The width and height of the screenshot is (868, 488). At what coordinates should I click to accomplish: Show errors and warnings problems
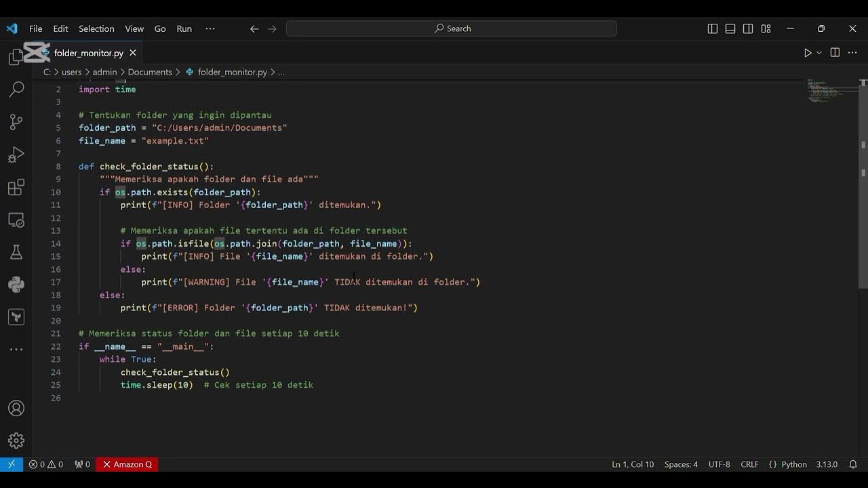point(45,464)
